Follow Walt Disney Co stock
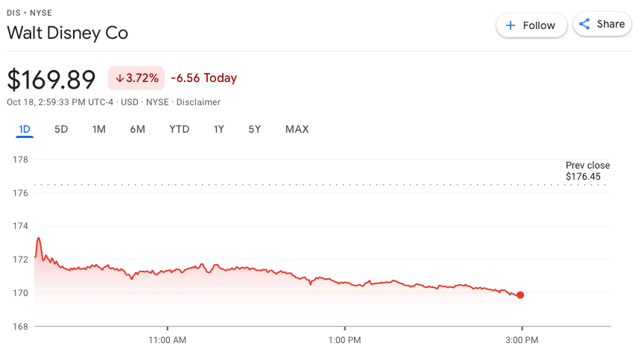 (531, 25)
